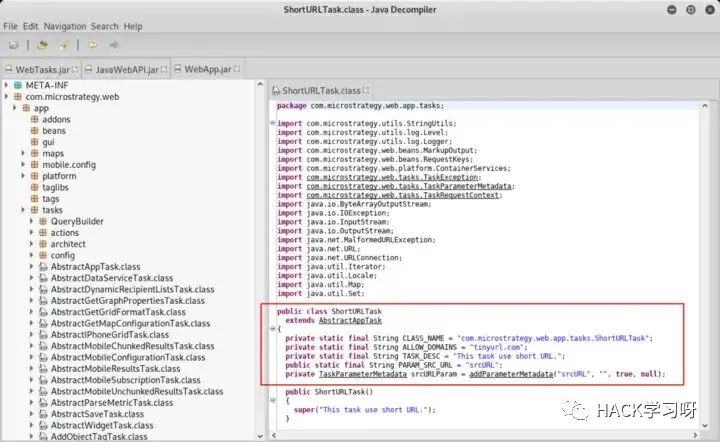
Task: Open the Help menu
Action: 133,26
